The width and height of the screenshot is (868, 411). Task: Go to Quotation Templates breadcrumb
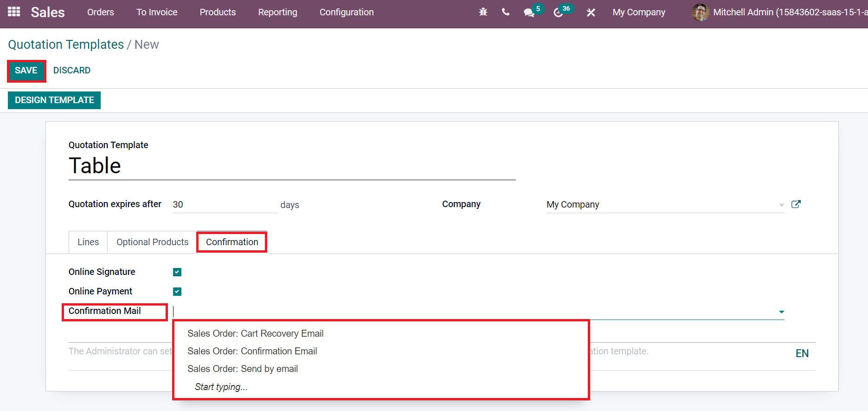tap(66, 45)
